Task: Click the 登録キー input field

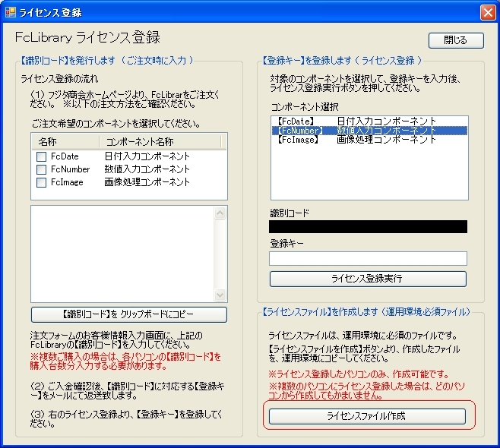Action: [x=368, y=258]
